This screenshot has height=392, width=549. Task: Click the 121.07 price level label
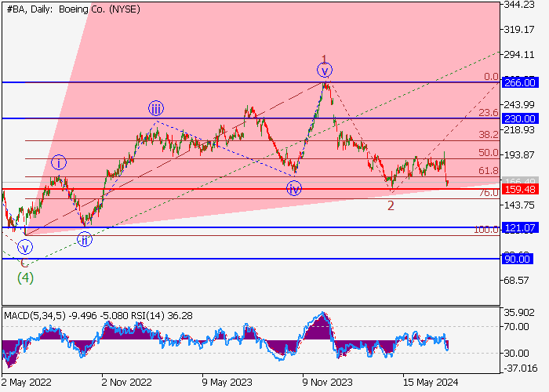[x=519, y=228]
